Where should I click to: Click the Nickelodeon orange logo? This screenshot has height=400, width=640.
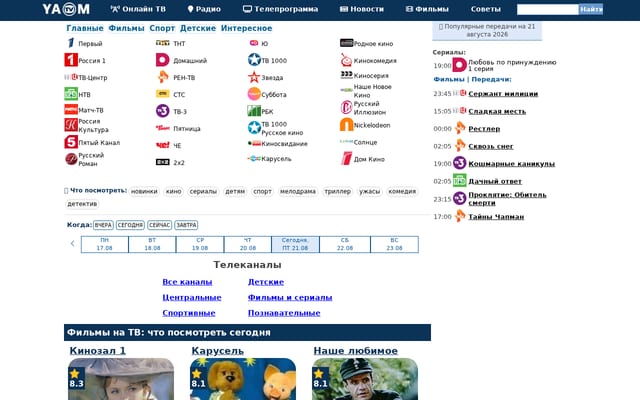347,125
